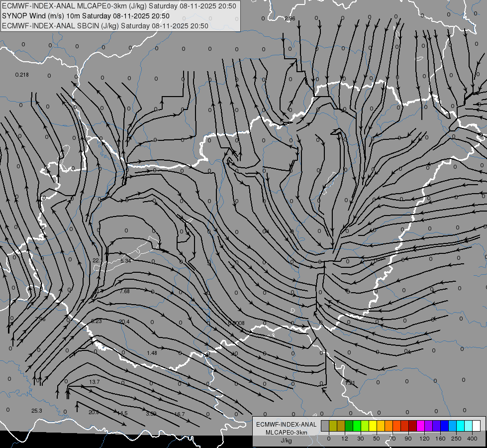Click the legend tick value 400
The image size is (487, 448).
point(472,439)
